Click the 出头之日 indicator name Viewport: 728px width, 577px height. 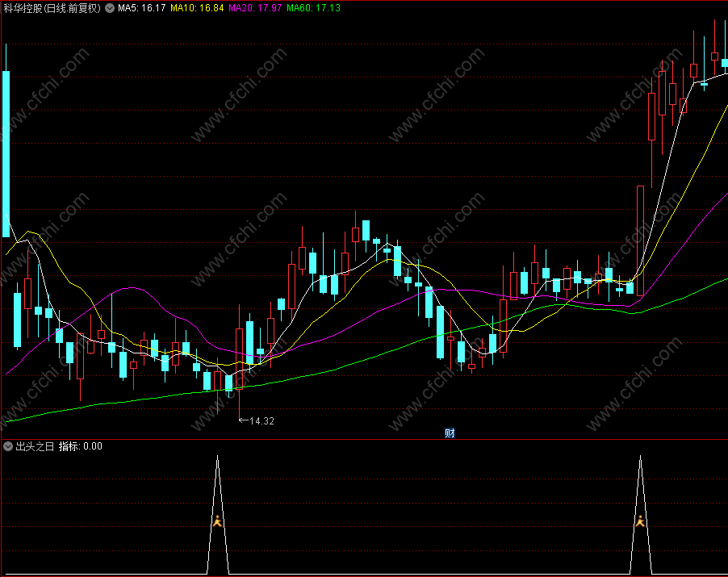pos(35,446)
